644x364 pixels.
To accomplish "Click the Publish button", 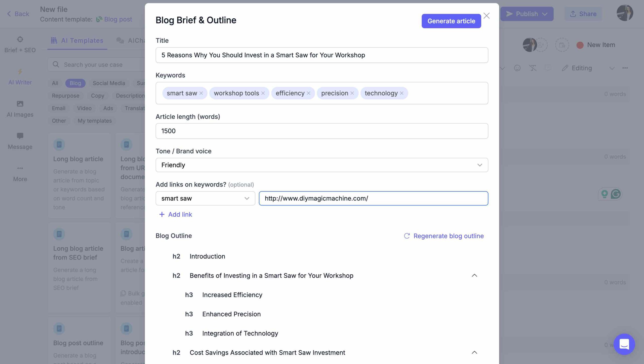I will (x=527, y=14).
